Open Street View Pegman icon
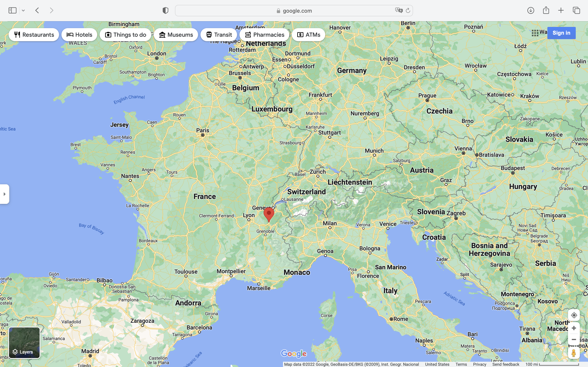588x367 pixels. tap(574, 353)
